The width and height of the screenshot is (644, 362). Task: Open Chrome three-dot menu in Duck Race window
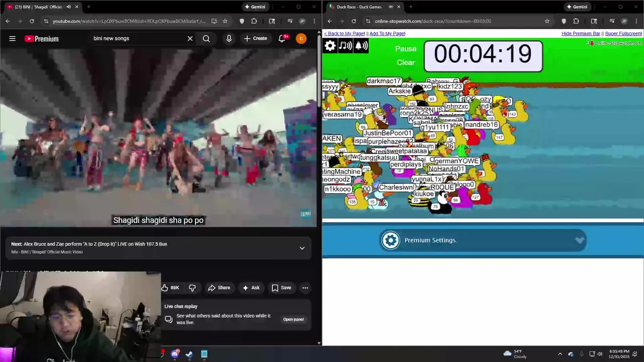[x=636, y=21]
